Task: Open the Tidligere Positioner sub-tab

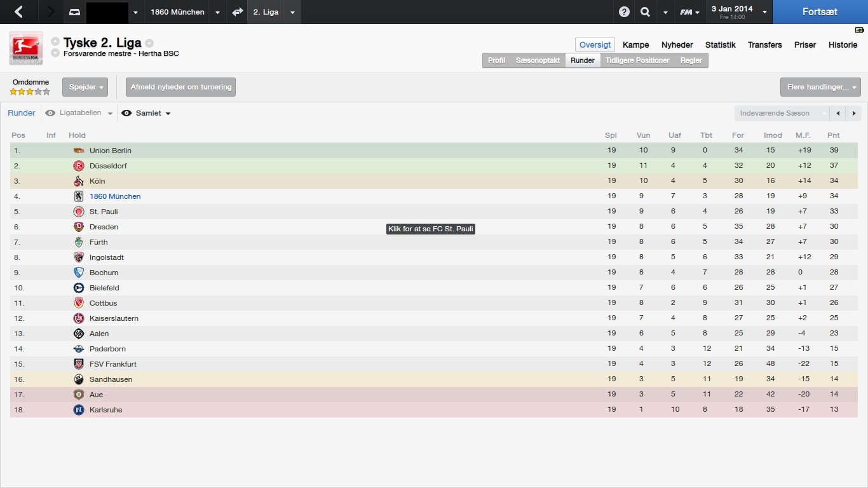Action: (x=637, y=60)
